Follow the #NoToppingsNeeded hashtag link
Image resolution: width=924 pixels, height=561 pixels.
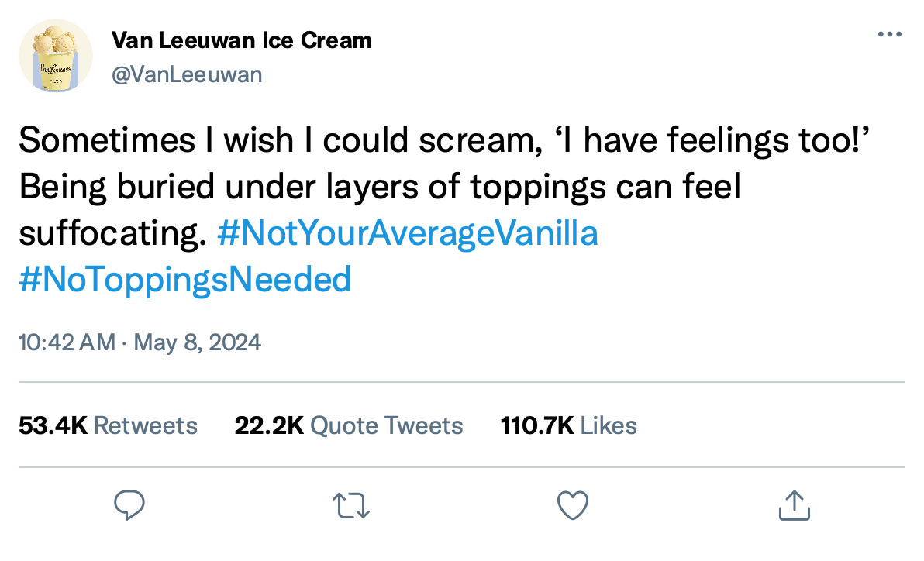pyautogui.click(x=185, y=279)
